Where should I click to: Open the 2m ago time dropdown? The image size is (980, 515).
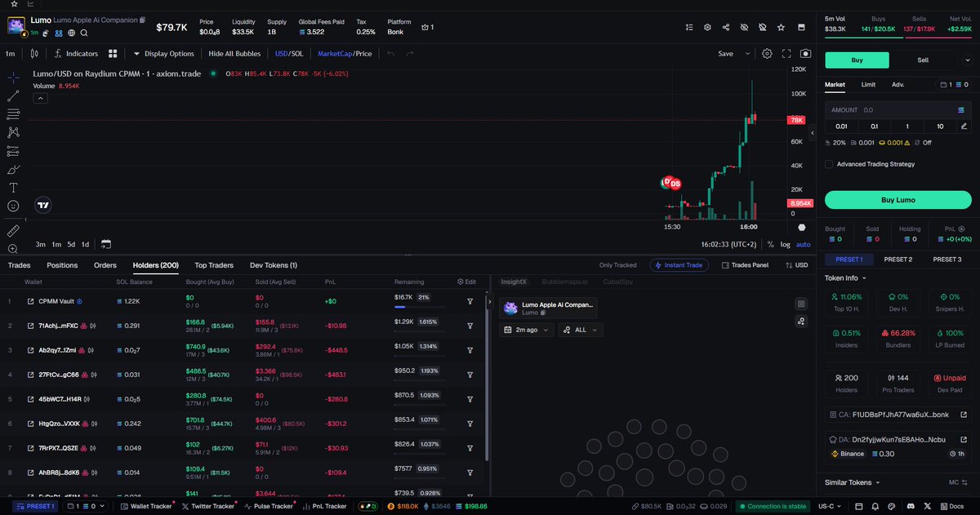tap(527, 330)
